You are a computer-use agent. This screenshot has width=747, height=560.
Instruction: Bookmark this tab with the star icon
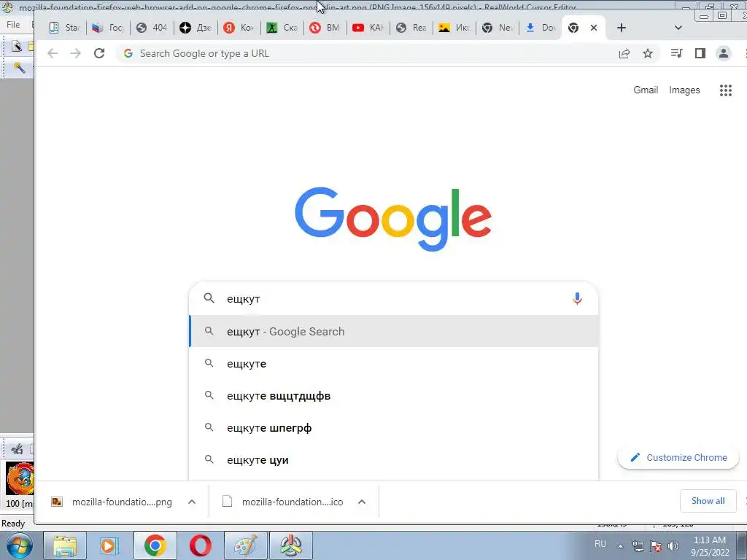(648, 53)
